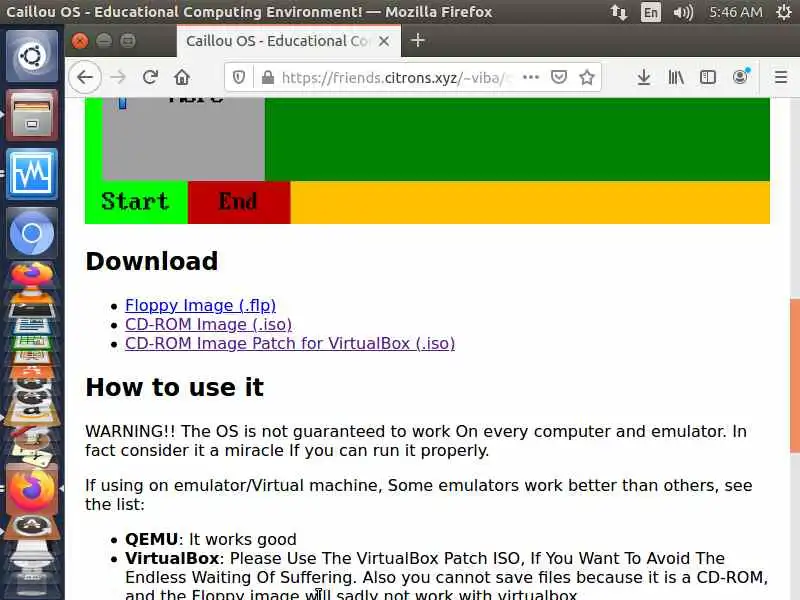Switch to the active Firefox dock icon
The height and width of the screenshot is (600, 800).
tap(32, 489)
